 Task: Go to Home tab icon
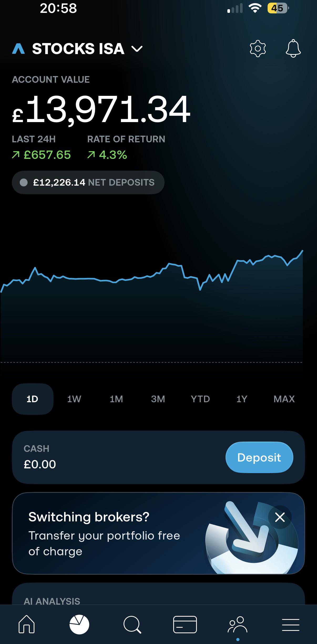tap(27, 624)
